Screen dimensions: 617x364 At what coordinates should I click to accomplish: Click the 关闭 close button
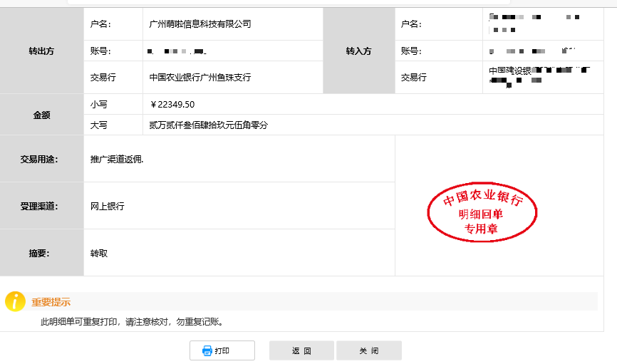click(369, 350)
